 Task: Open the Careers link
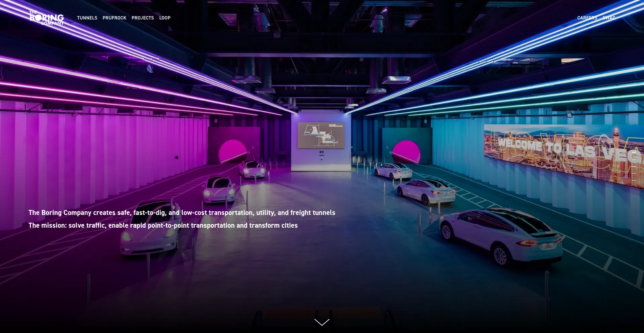[587, 18]
